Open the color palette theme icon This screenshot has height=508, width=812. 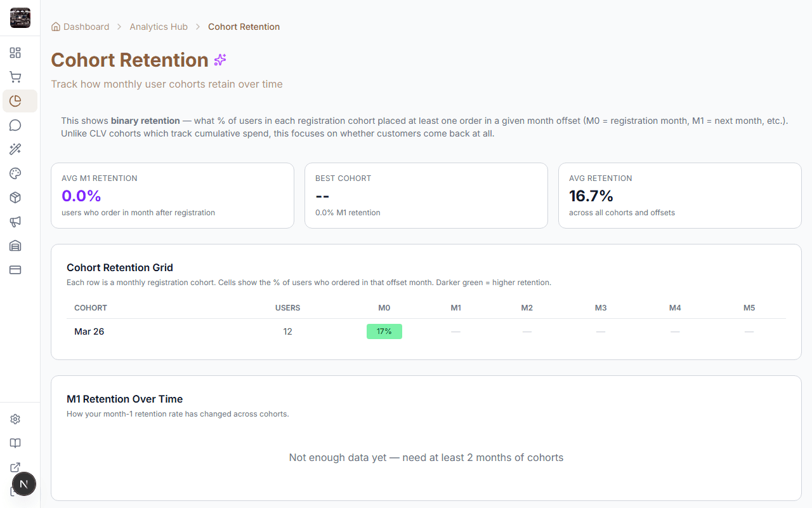point(15,173)
